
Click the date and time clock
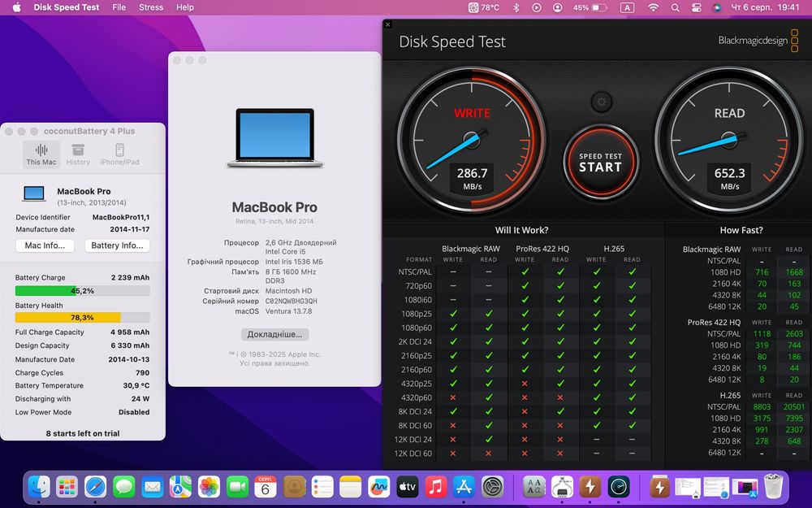[765, 7]
